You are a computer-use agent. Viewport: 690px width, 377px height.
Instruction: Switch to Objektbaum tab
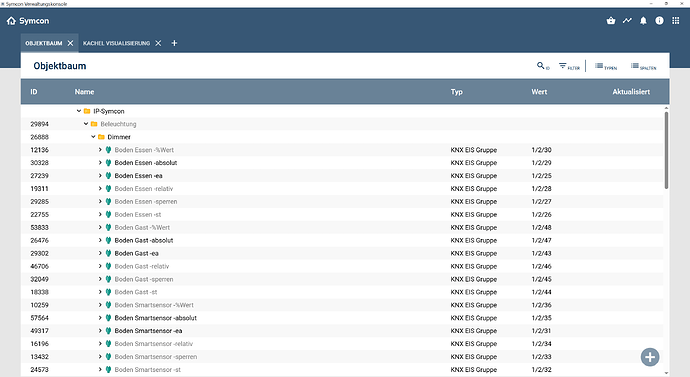[44, 43]
